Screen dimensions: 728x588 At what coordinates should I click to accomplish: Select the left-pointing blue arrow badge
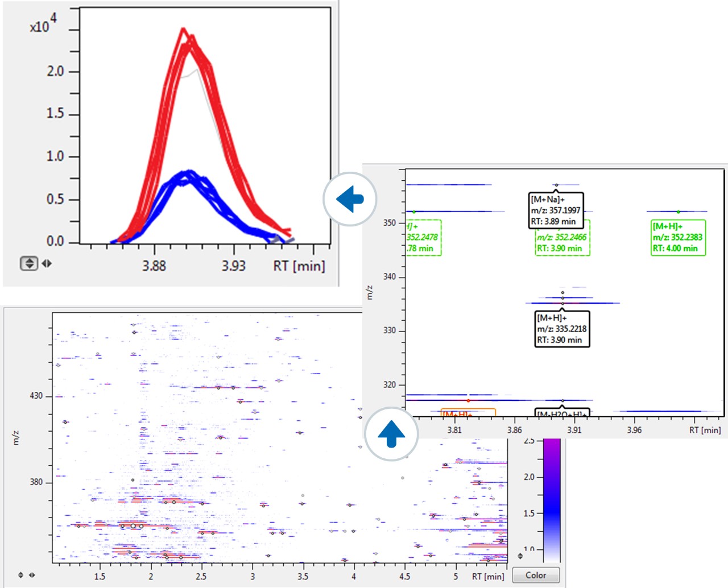[x=350, y=199]
